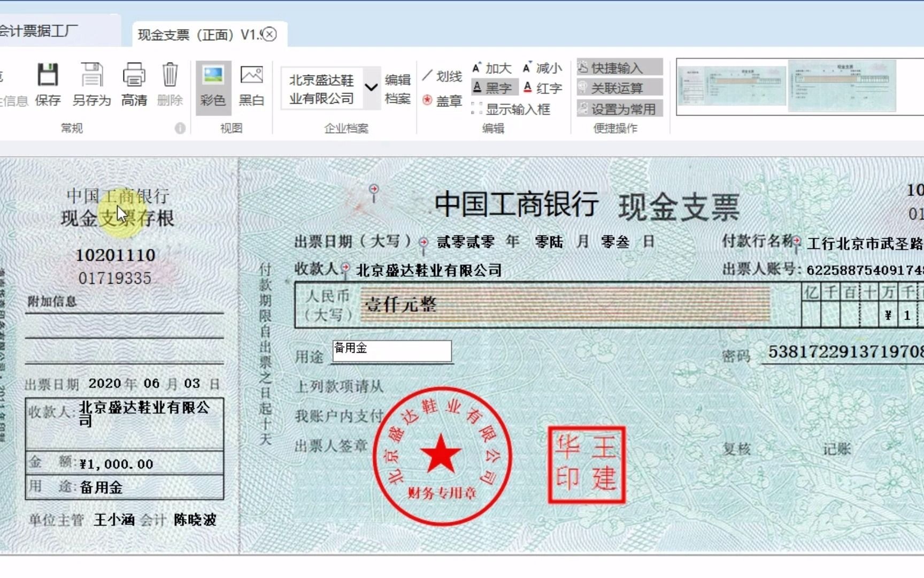
Task: Click the stub amount ¥1,000.00
Action: [117, 464]
